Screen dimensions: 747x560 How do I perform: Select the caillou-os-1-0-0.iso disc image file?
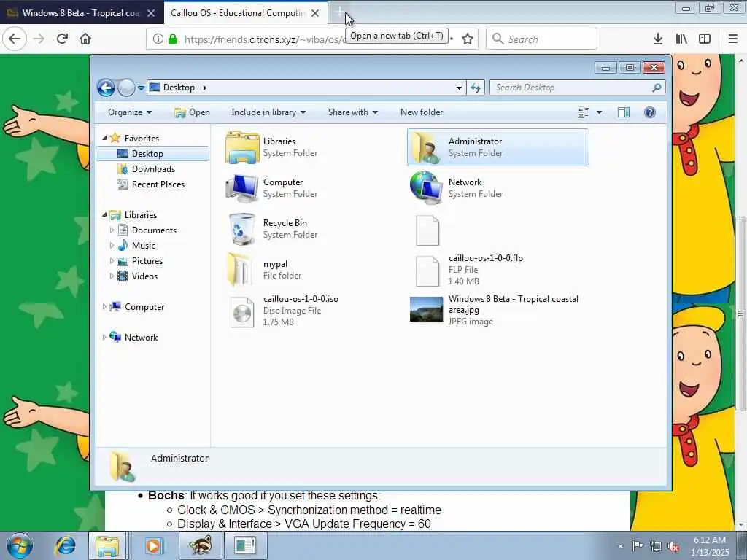284,311
